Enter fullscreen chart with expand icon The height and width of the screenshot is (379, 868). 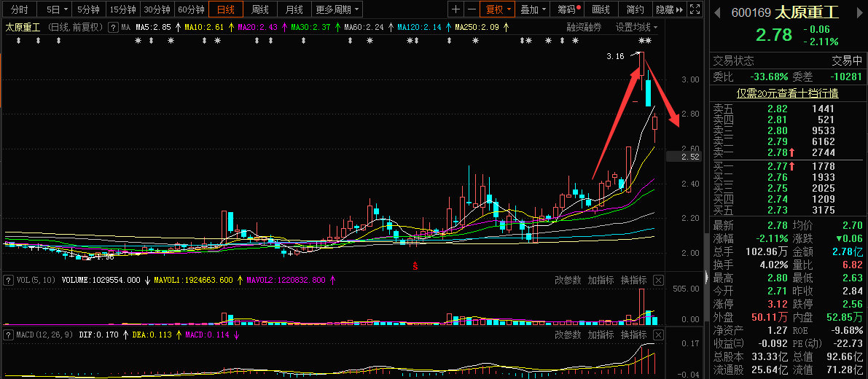[x=696, y=9]
